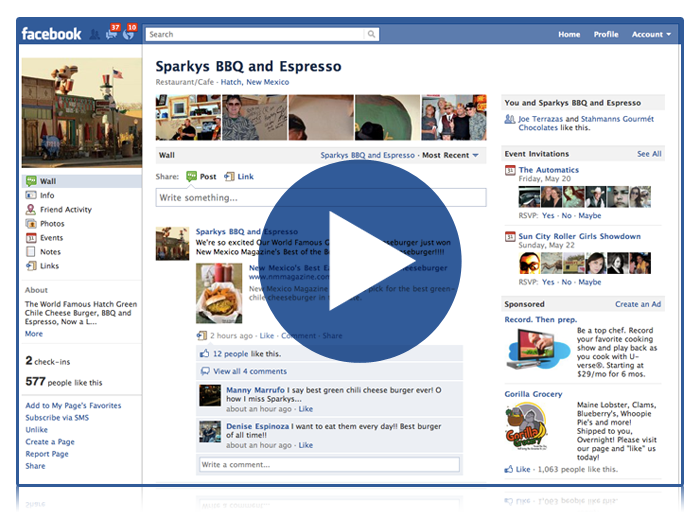700x520 pixels.
Task: Open Photos section in the sidebar
Action: click(52, 224)
